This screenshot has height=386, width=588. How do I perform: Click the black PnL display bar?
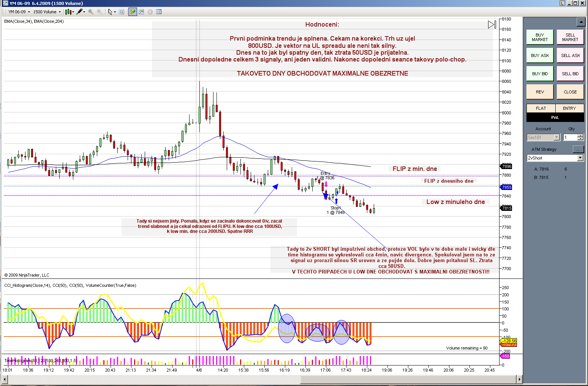coord(555,117)
